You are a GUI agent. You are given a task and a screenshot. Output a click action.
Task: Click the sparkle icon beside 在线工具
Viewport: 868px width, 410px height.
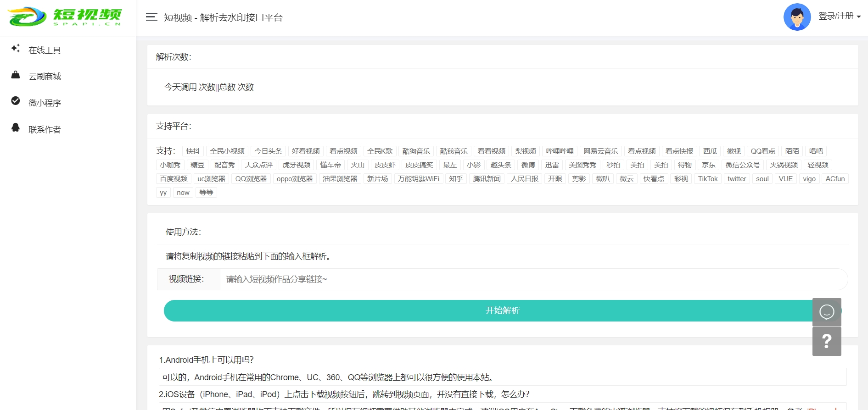[16, 48]
